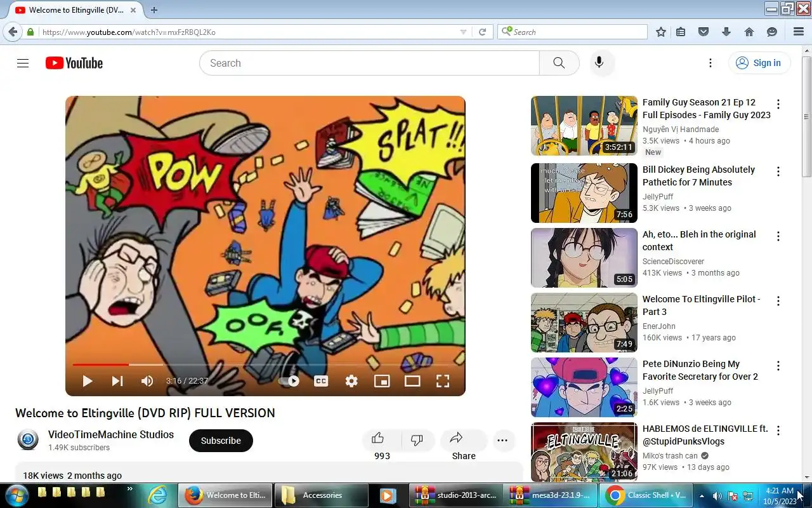Open Ah, eto... Bleh video thumbnail
Image resolution: width=812 pixels, height=508 pixels.
(x=584, y=258)
